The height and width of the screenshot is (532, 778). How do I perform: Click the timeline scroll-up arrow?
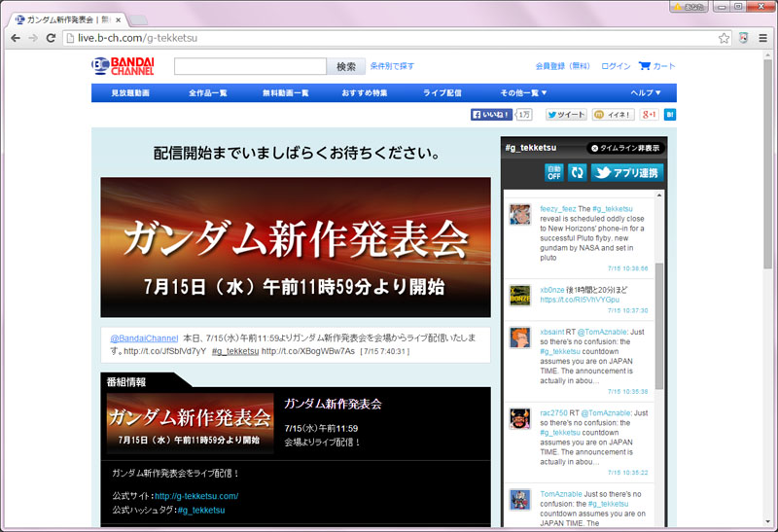click(659, 195)
